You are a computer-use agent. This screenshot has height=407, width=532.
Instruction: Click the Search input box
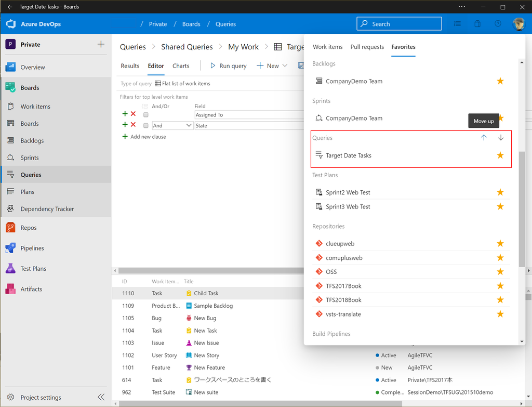pos(400,24)
